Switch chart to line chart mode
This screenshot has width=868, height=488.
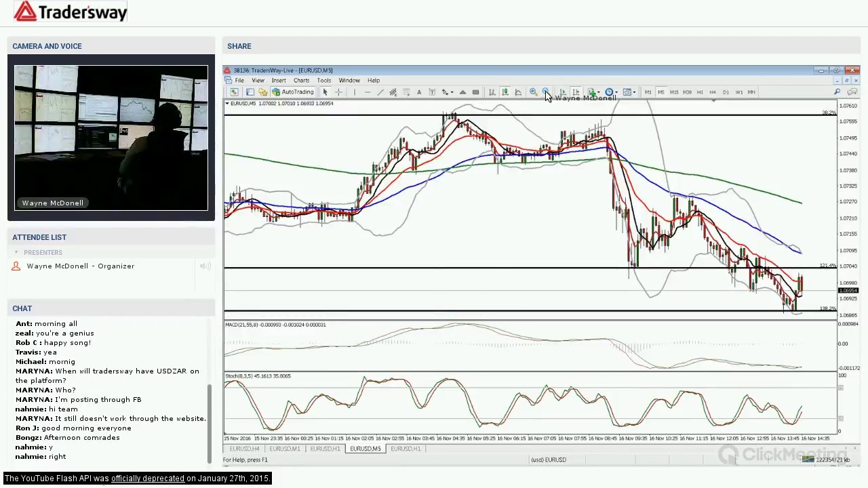click(518, 91)
